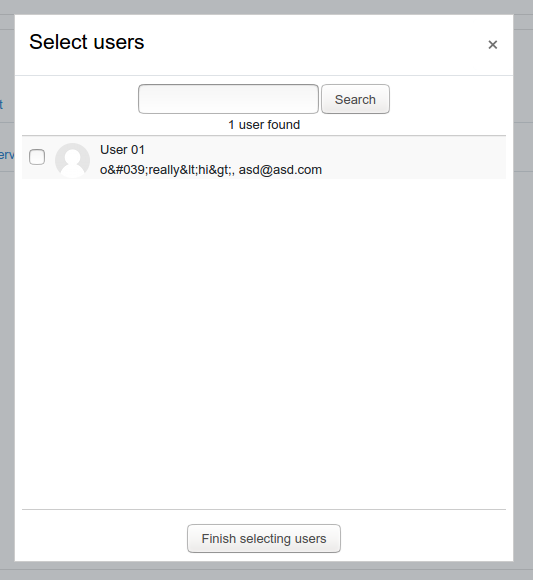This screenshot has height=580, width=533.
Task: Click dimmed backdrop above the dialog
Action: (x=266, y=7)
